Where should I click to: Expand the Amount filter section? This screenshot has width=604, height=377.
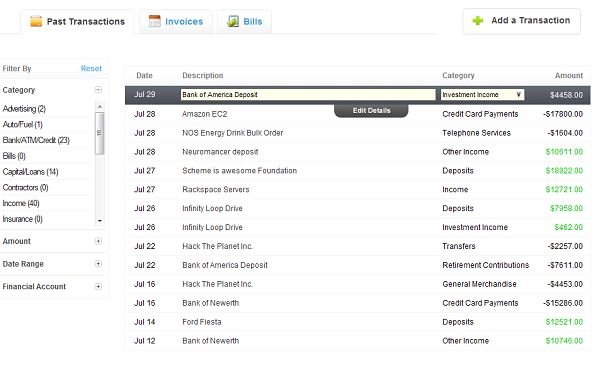[98, 241]
